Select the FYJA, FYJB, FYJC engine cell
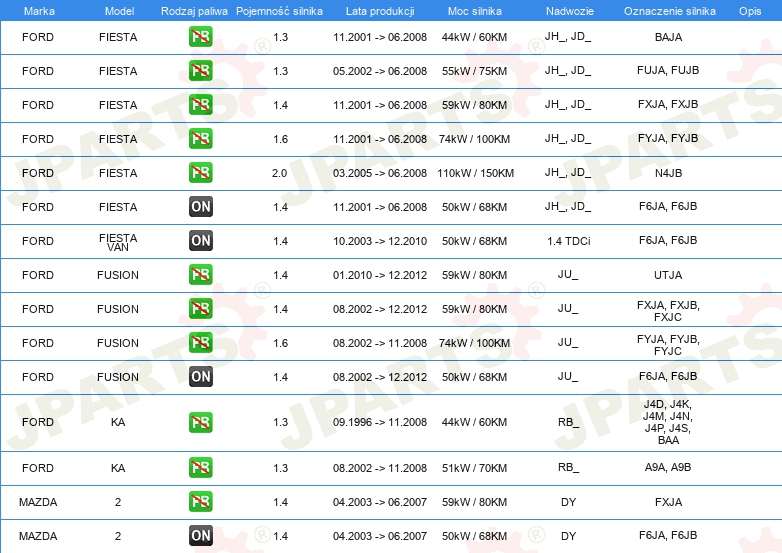Screen dimensions: 782x553 pos(668,345)
